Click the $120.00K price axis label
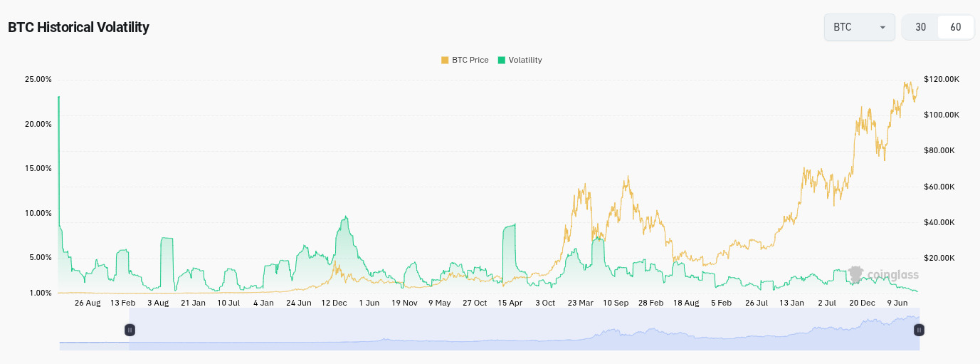Screen dimensions: 980x364 942,79
